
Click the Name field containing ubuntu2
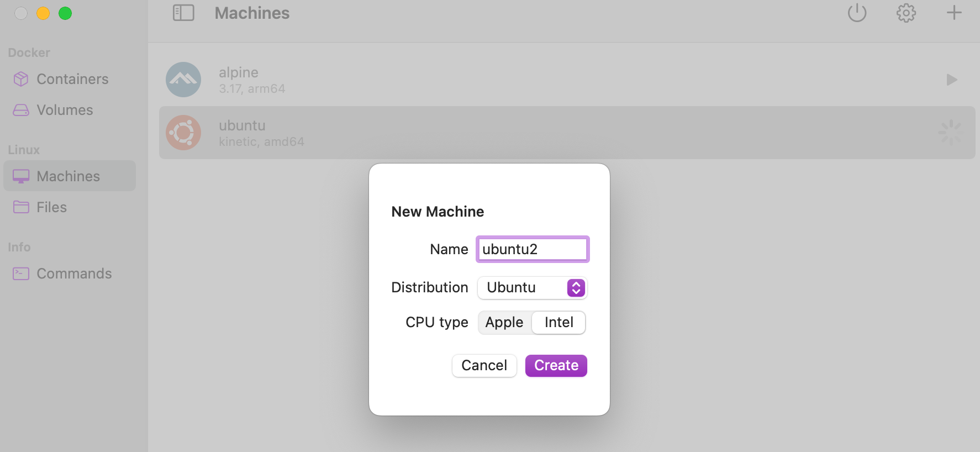click(x=533, y=249)
